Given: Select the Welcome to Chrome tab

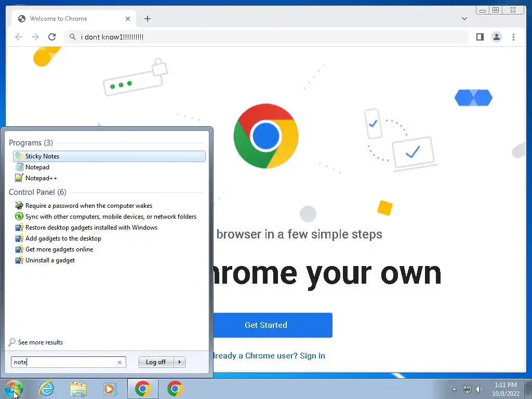Looking at the screenshot, I should click(x=74, y=19).
